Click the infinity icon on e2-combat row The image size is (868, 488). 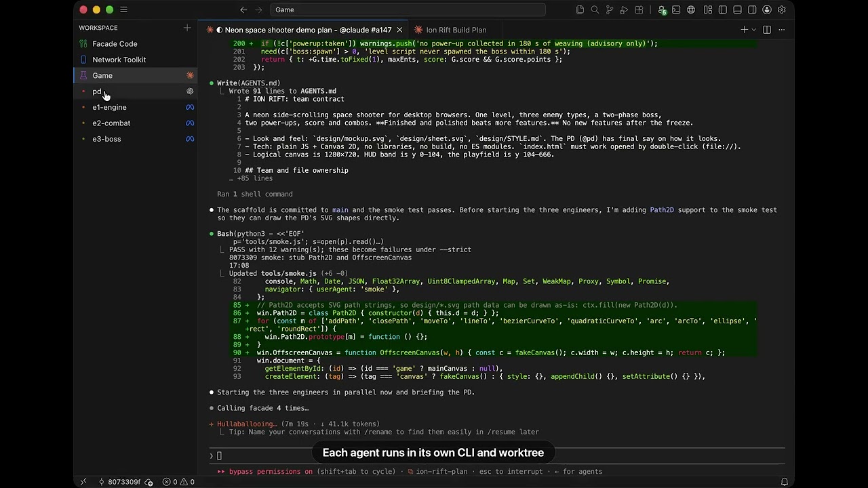[190, 123]
